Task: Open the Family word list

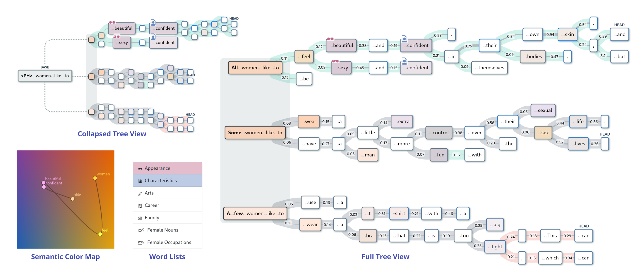Action: (167, 218)
